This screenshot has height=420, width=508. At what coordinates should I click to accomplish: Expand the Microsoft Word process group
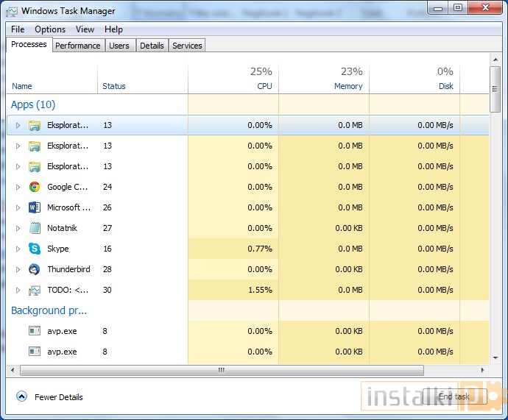pos(18,207)
